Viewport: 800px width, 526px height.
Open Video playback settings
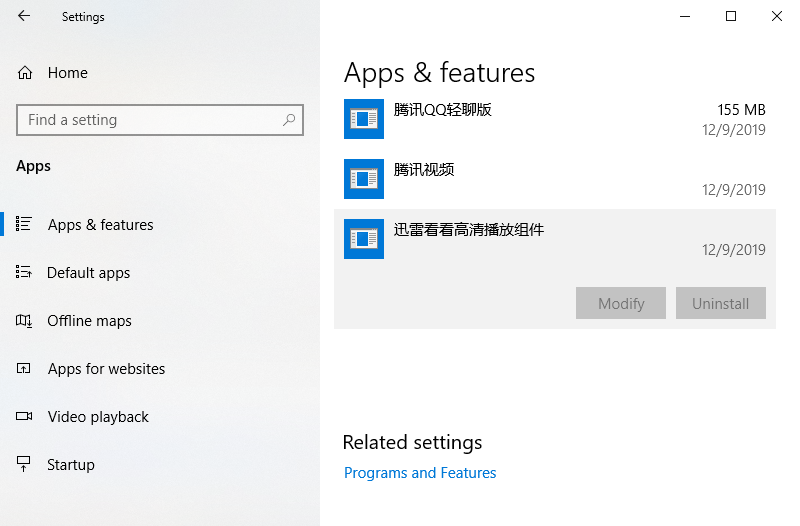[x=98, y=417]
